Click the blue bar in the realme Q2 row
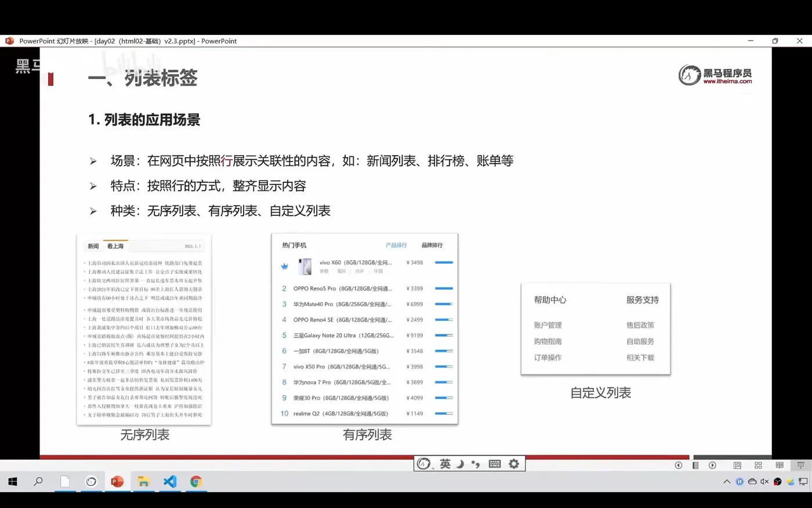The image size is (812, 508). click(444, 413)
